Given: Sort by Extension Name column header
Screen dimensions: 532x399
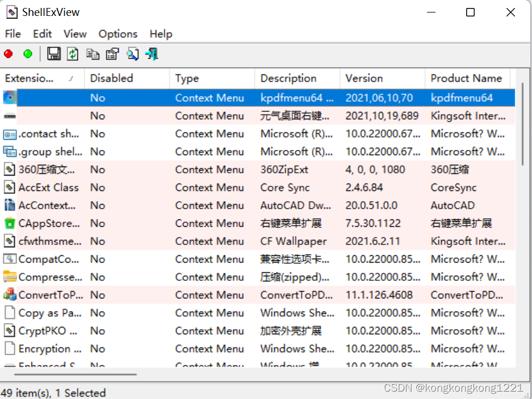Looking at the screenshot, I should (x=42, y=78).
